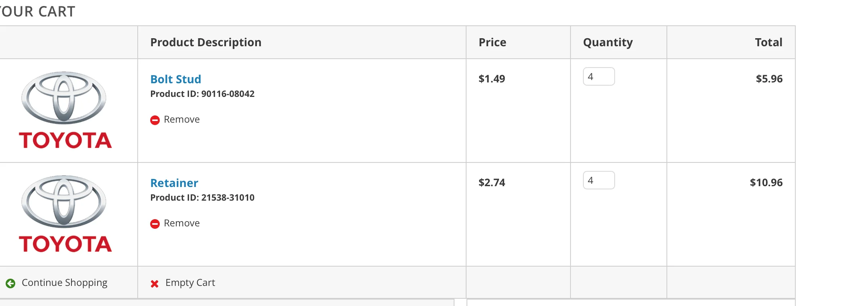Open the Toyota logo beside Bolt Stud
The width and height of the screenshot is (868, 306).
(x=65, y=110)
